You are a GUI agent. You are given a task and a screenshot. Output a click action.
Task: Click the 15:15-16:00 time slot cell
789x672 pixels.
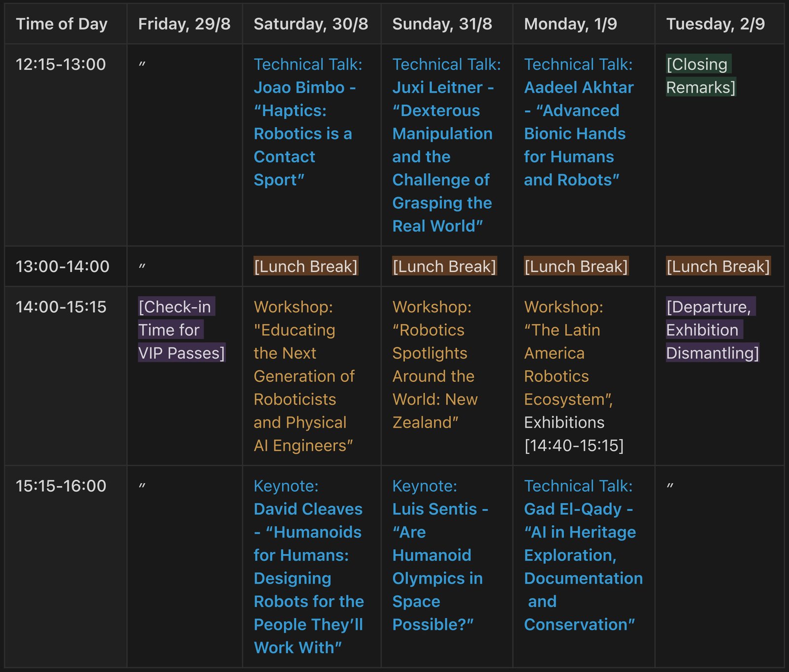61,486
